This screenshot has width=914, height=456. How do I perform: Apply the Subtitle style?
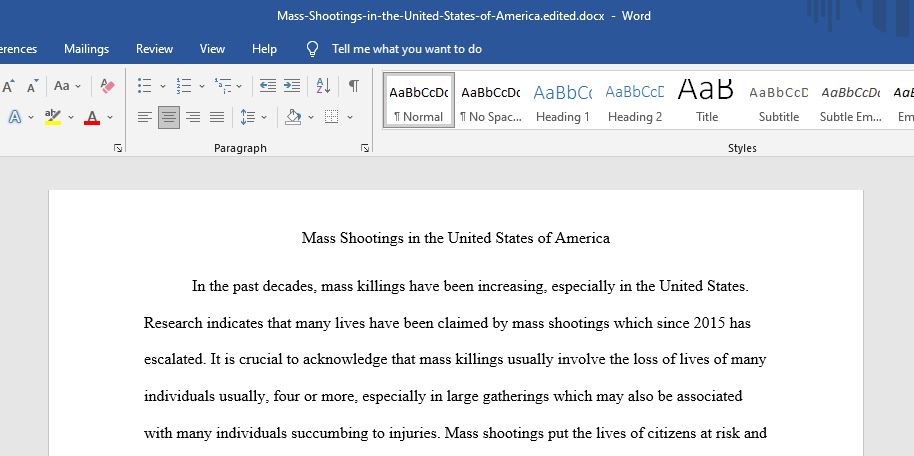[779, 100]
